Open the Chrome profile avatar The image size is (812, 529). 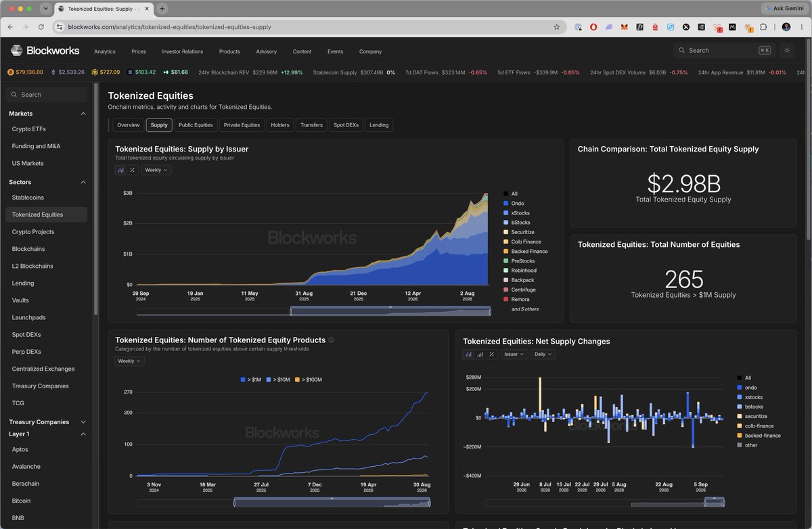click(786, 27)
